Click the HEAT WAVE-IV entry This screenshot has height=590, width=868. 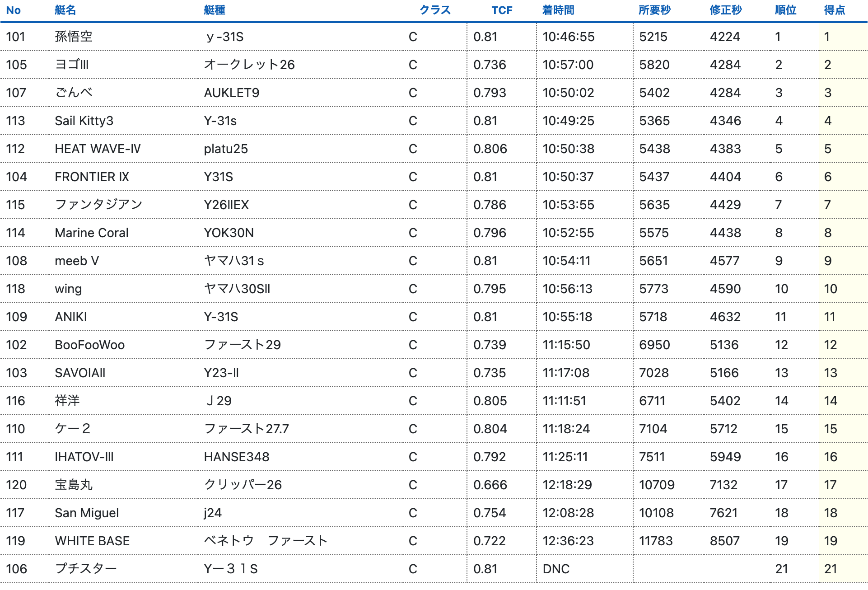[x=98, y=149]
